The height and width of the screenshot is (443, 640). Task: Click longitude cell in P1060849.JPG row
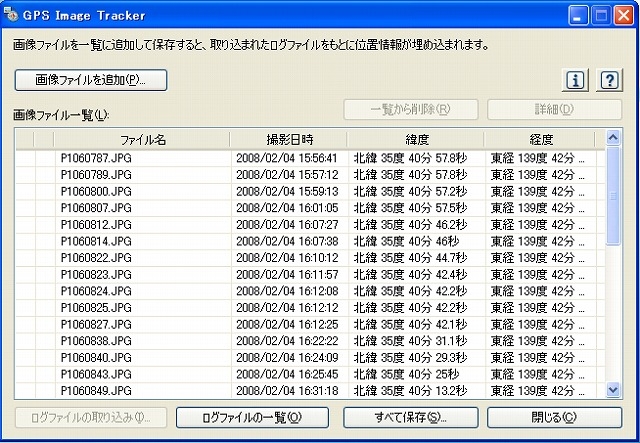pyautogui.click(x=538, y=391)
